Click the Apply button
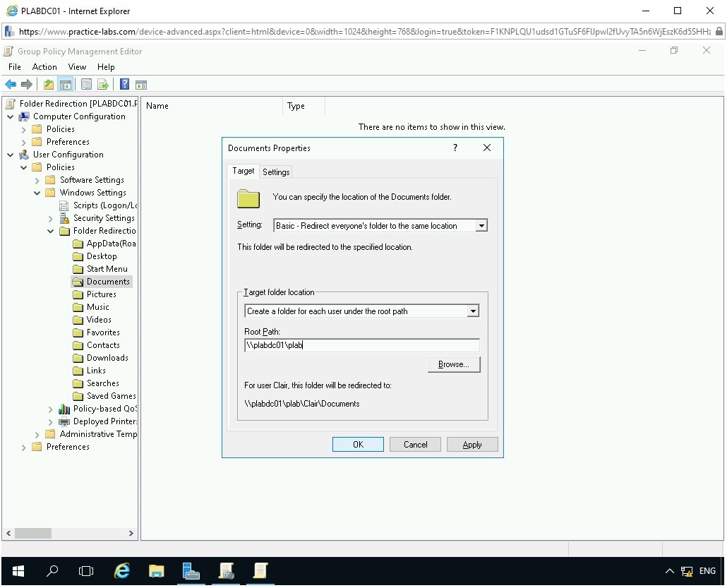Viewport: 727px width, 588px height. [472, 444]
